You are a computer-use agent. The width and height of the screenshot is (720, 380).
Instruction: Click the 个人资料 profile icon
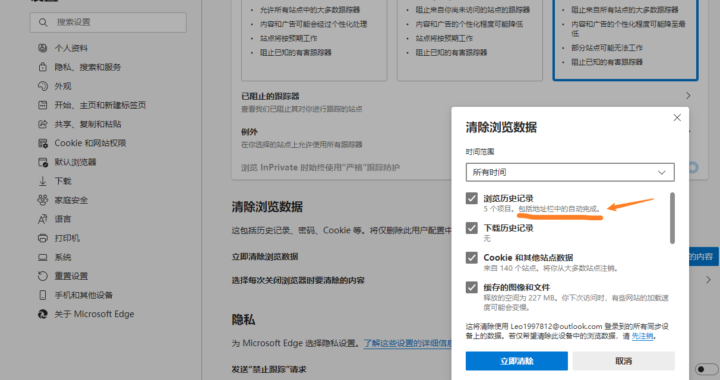(43, 48)
